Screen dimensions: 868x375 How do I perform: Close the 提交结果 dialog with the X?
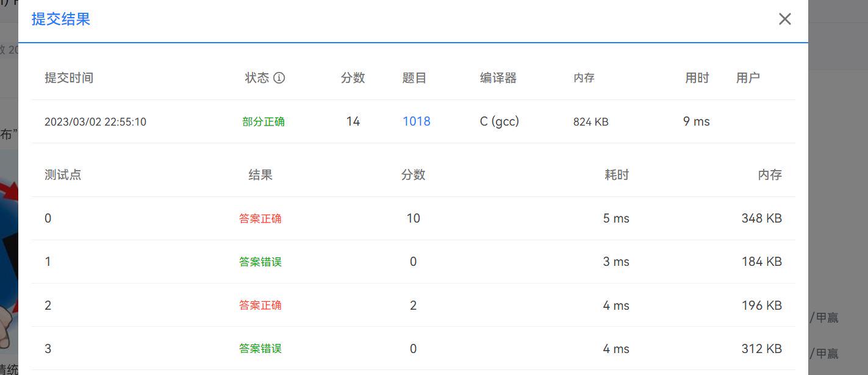[x=784, y=19]
